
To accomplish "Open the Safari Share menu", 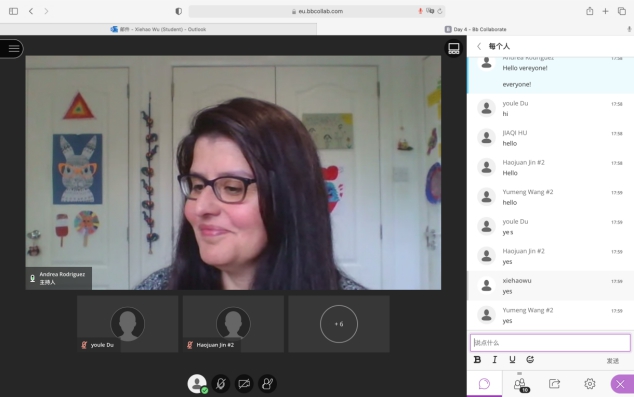I will click(x=590, y=11).
